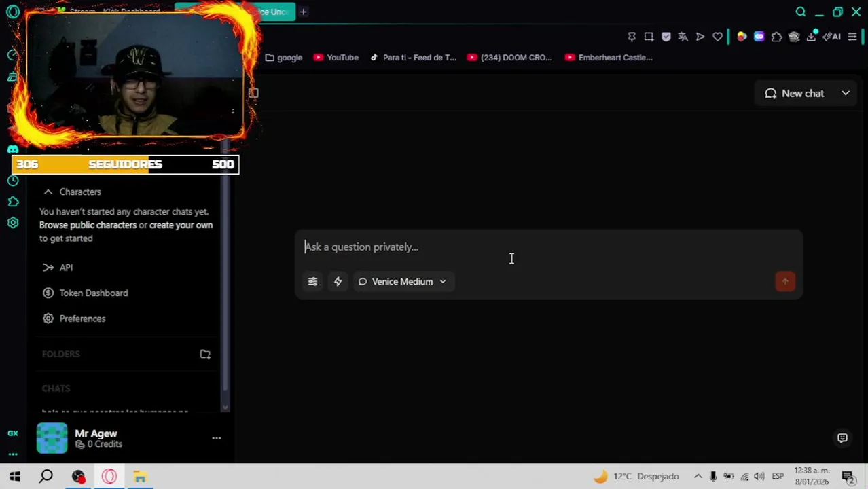Click the ad-blocker shield icon
The height and width of the screenshot is (489, 868).
point(666,37)
